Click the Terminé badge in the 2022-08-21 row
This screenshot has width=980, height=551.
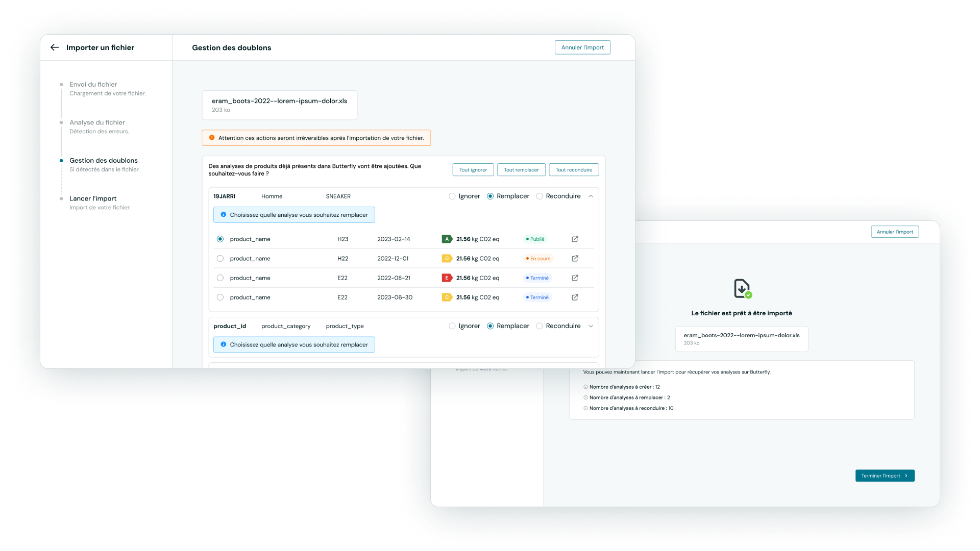click(x=537, y=278)
